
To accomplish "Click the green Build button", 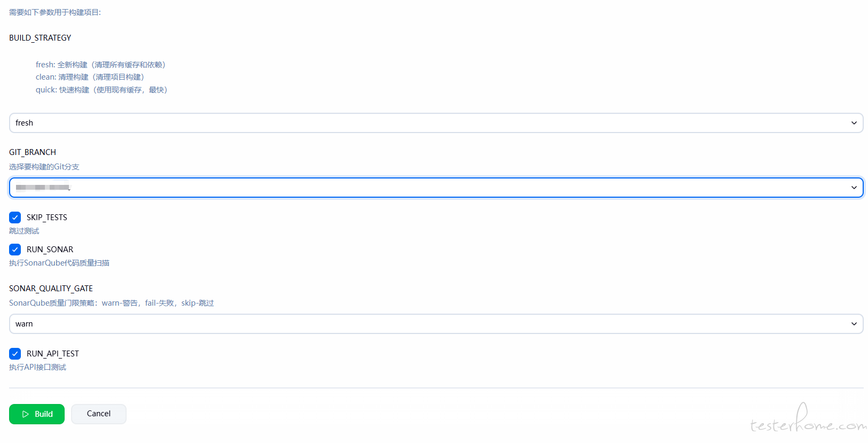I will pos(37,414).
